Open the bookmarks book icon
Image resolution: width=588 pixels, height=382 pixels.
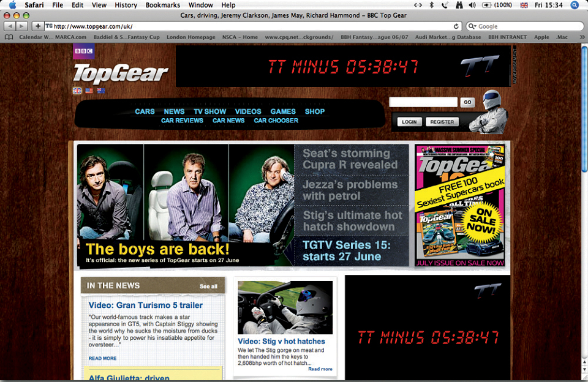coord(9,37)
